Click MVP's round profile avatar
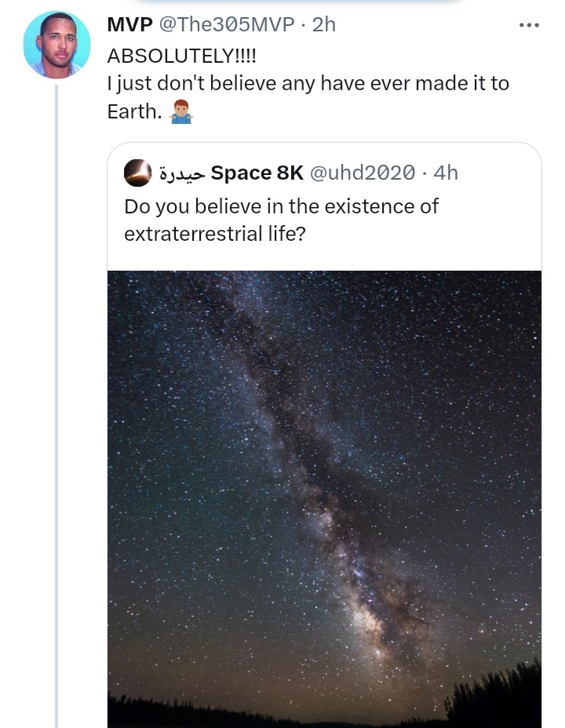 pyautogui.click(x=56, y=45)
